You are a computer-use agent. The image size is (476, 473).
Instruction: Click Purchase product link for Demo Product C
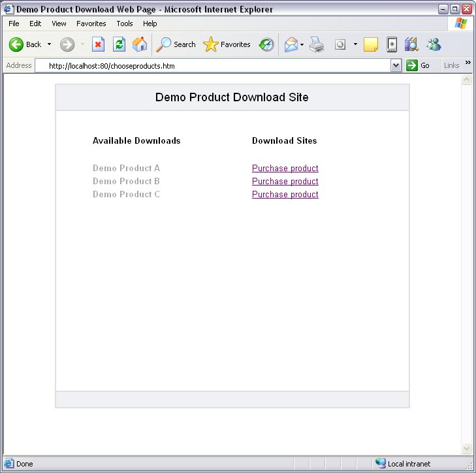tap(285, 195)
